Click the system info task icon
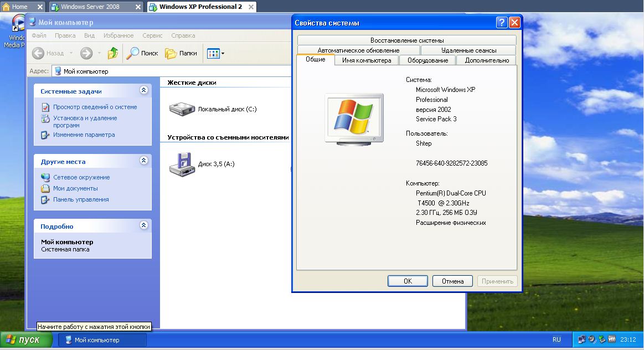 click(x=45, y=107)
